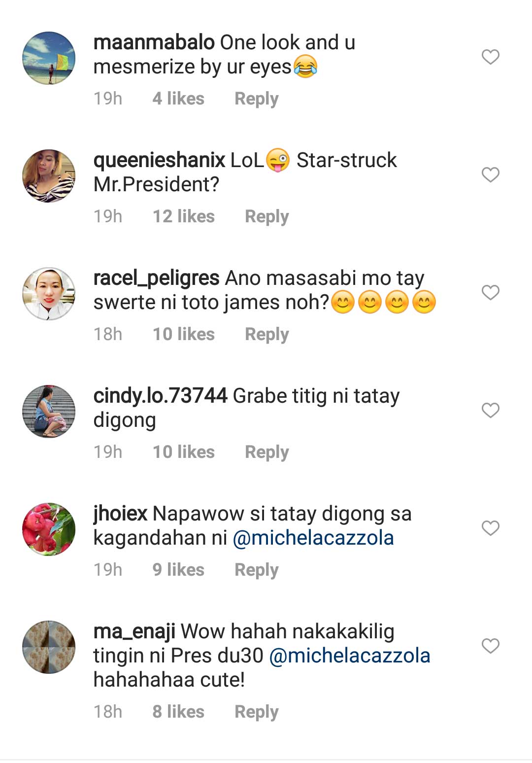This screenshot has height=763, width=532.
Task: Open @michelacazzola mention in ma_enaji comment
Action: click(350, 656)
